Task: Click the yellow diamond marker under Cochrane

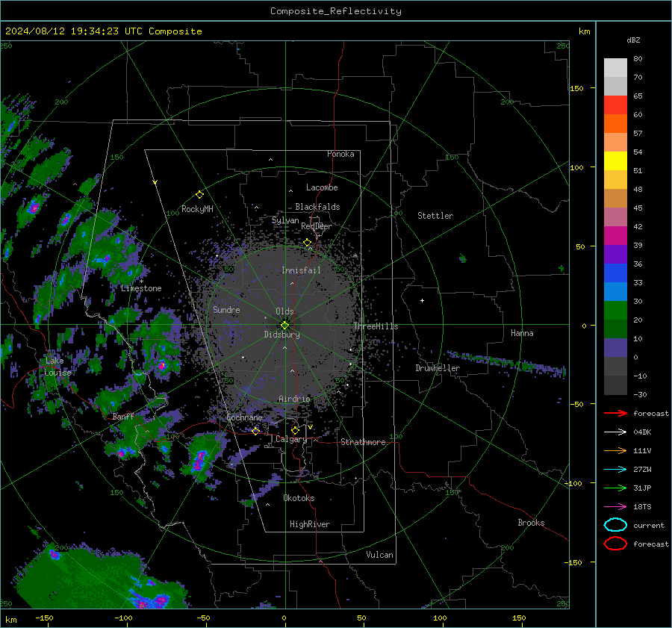Action: point(256,431)
